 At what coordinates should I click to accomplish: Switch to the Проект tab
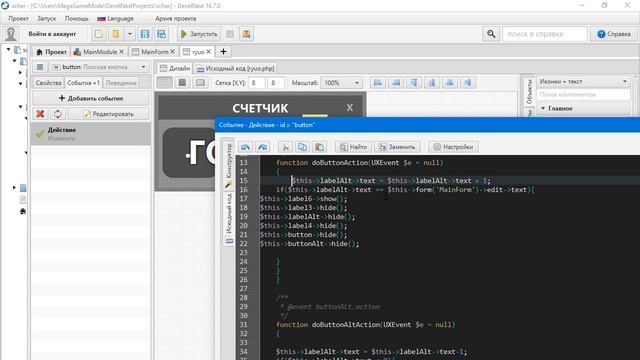[51, 52]
